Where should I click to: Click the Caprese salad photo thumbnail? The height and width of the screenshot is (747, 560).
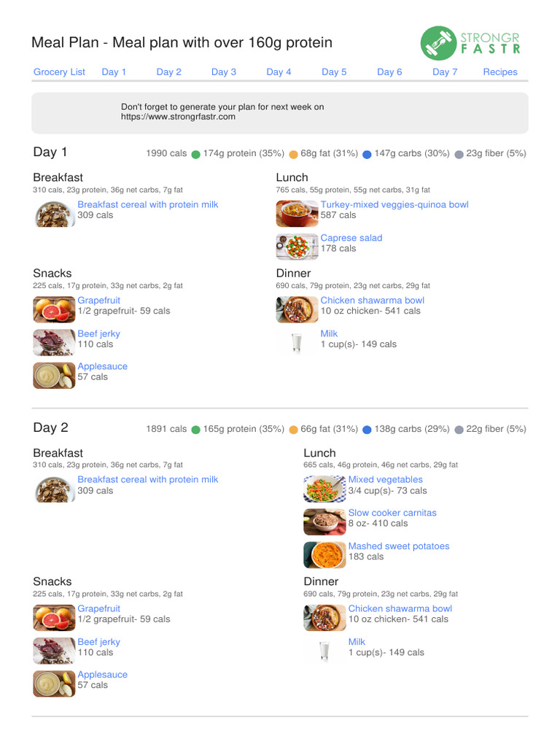click(297, 247)
